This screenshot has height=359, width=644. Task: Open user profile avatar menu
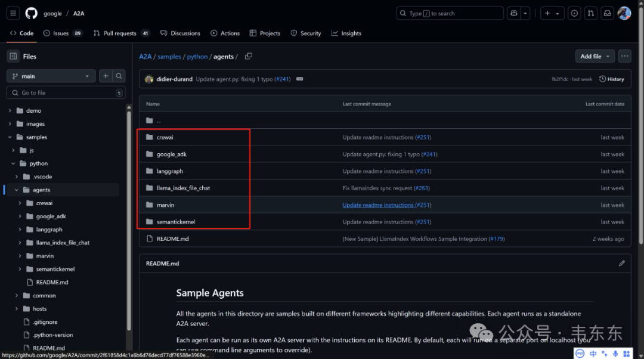(624, 13)
